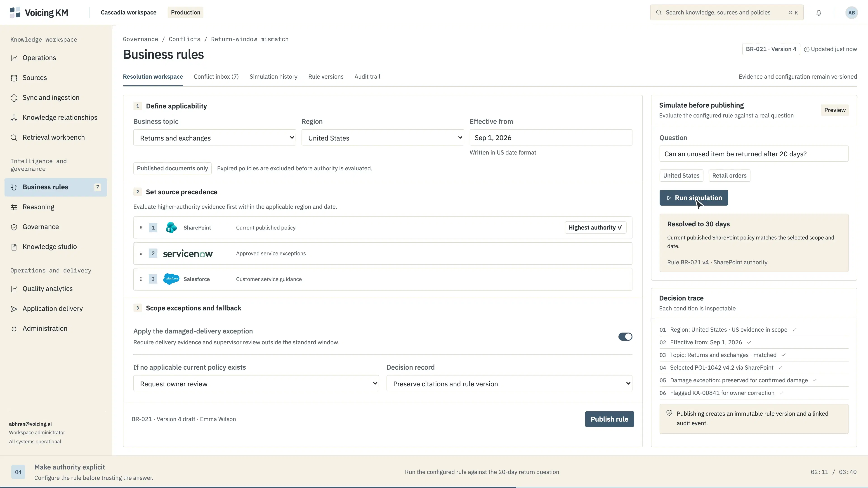This screenshot has height=488, width=868.
Task: Click the Knowledge relationships node icon
Action: coord(14,117)
